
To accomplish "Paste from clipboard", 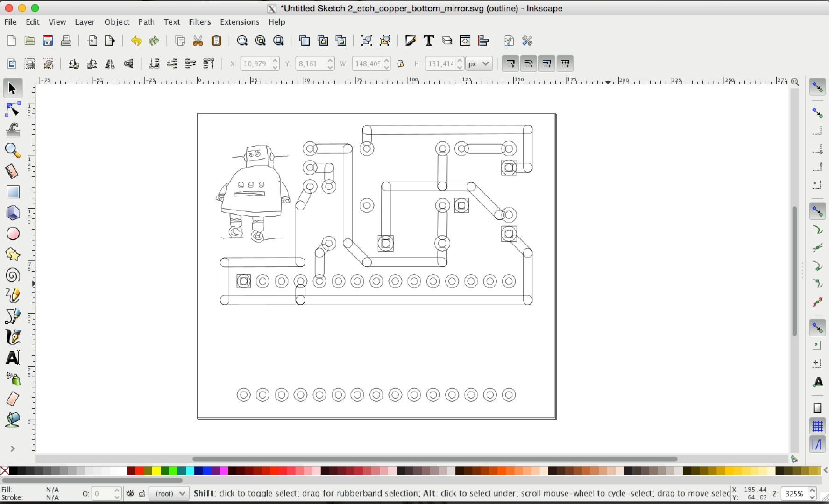I will 216,41.
